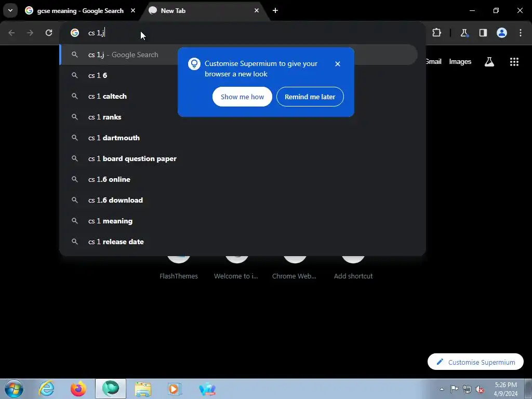Reload the current page
Screen dimensions: 532x399
click(49, 33)
